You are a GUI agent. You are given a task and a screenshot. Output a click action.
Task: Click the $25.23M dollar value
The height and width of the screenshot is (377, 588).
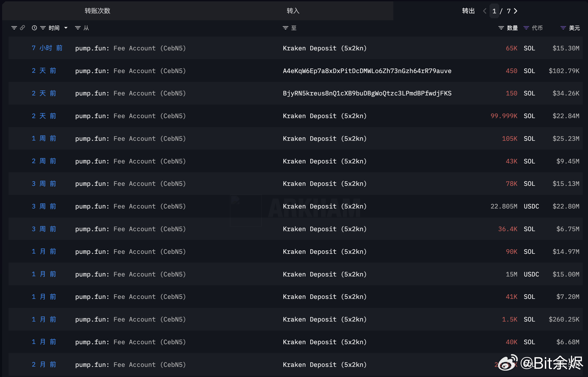(x=566, y=139)
